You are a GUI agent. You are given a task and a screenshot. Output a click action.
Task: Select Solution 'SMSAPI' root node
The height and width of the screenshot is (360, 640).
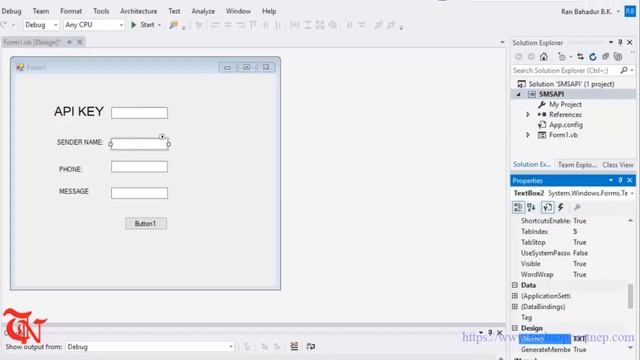click(x=571, y=84)
